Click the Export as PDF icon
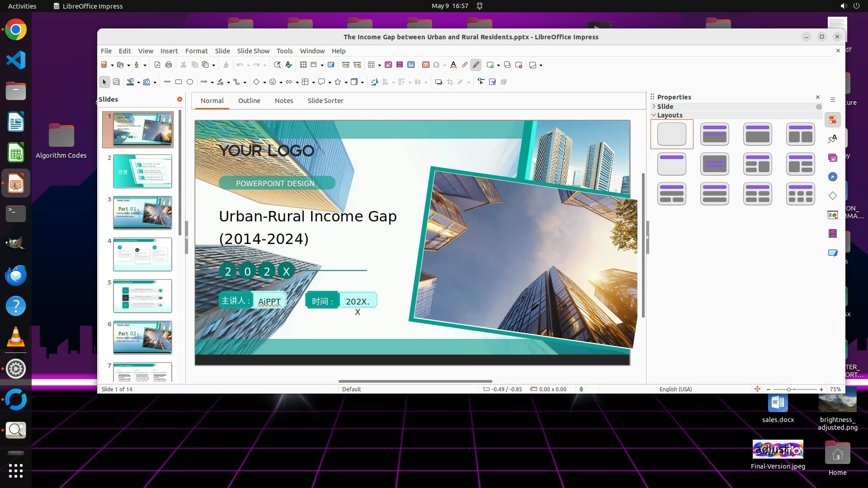 (157, 65)
